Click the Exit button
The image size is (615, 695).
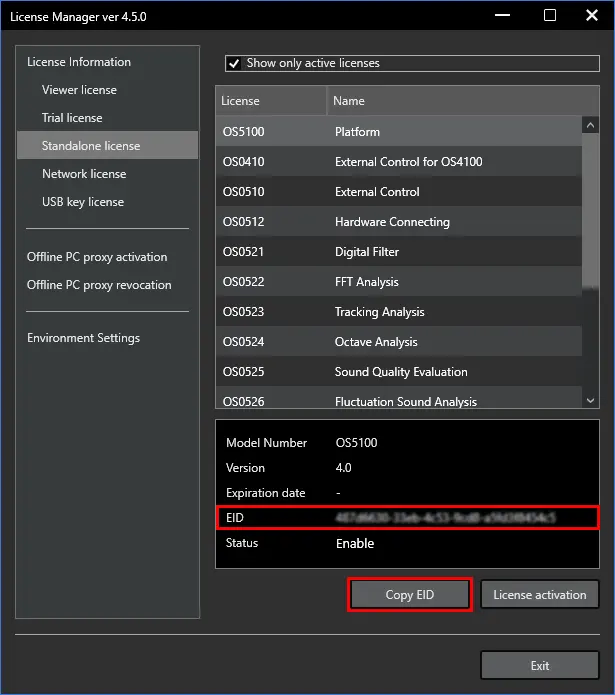click(539, 666)
